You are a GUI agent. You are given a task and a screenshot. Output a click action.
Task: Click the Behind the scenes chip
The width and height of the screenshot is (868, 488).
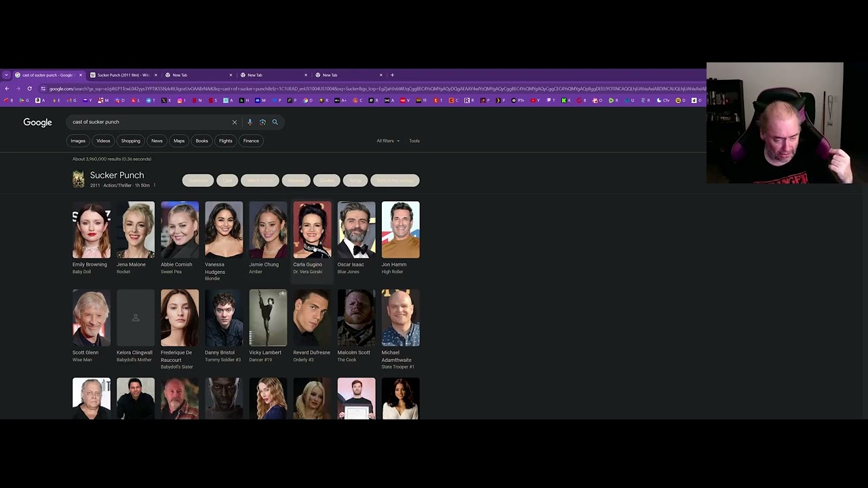pyautogui.click(x=395, y=180)
